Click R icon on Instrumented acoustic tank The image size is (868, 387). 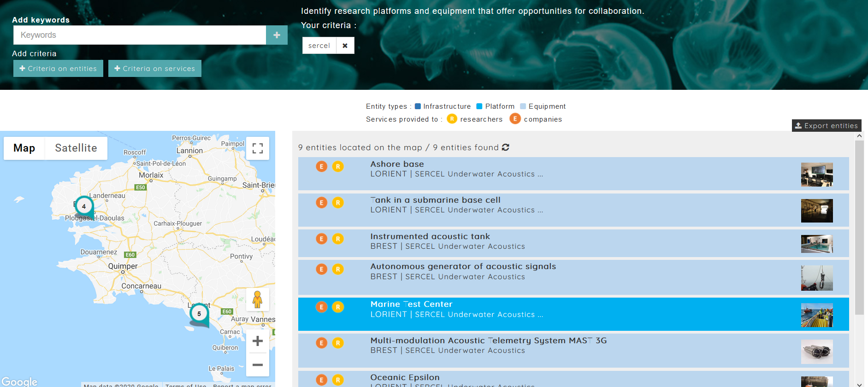338,239
